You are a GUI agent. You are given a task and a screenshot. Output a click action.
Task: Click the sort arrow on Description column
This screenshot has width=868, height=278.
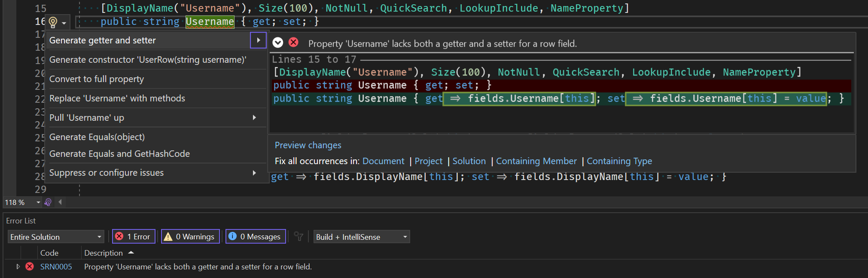131,253
